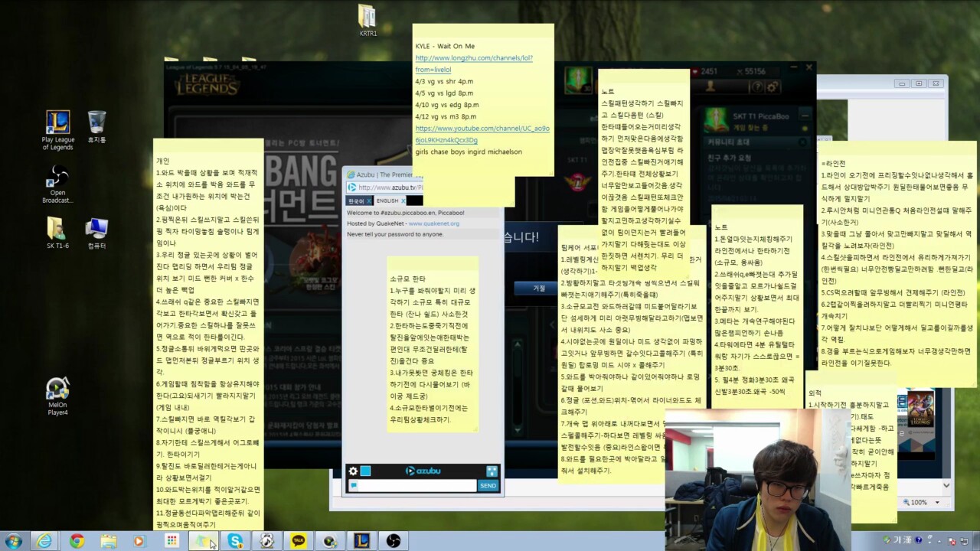980x551 pixels.
Task: Open KakaoTalk from the taskbar
Action: point(299,541)
